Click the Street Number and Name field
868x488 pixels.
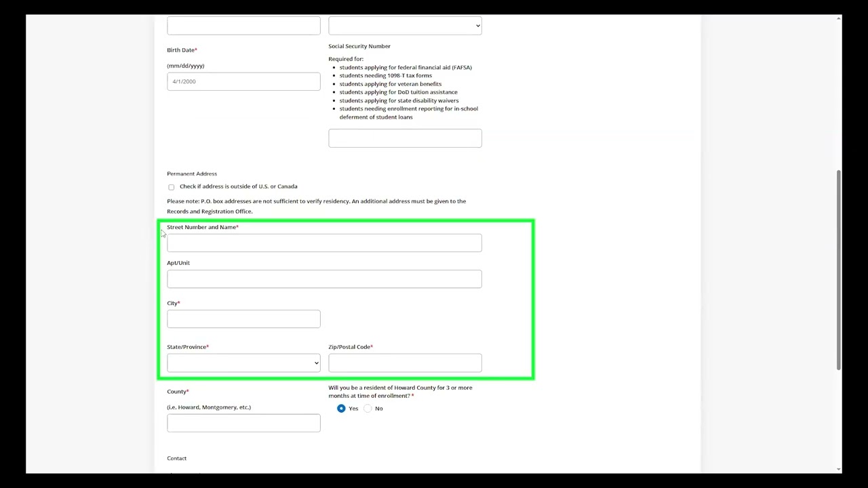pyautogui.click(x=324, y=243)
